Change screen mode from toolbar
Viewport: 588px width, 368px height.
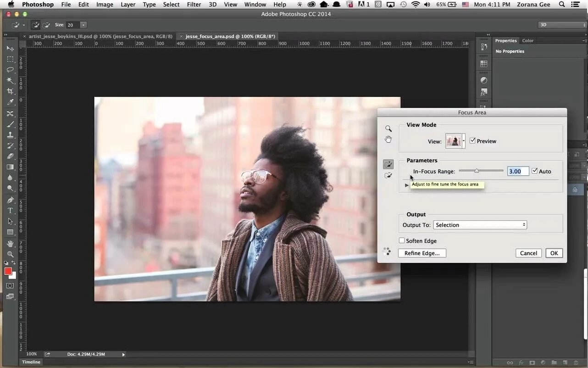tap(10, 296)
